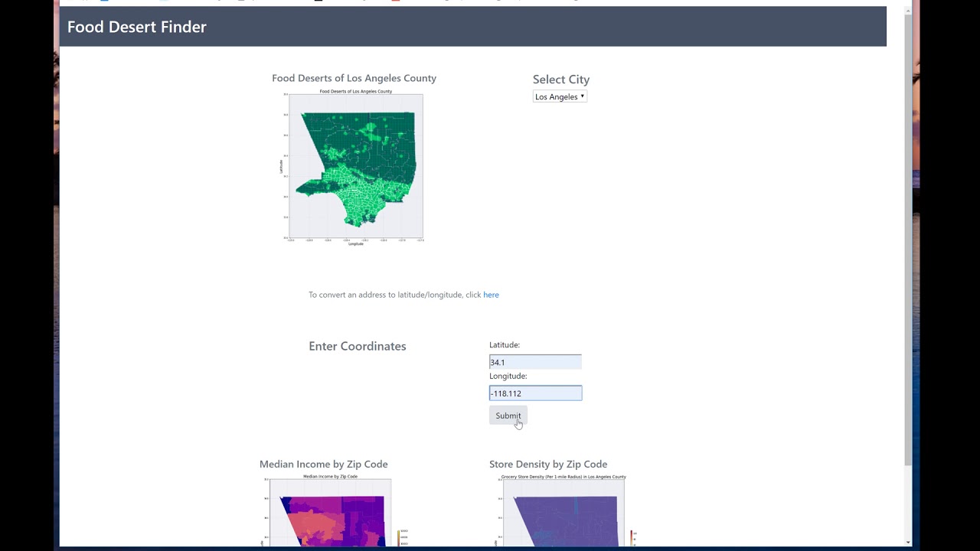The width and height of the screenshot is (980, 551).
Task: Click the scrollbar up arrow
Action: (x=909, y=10)
